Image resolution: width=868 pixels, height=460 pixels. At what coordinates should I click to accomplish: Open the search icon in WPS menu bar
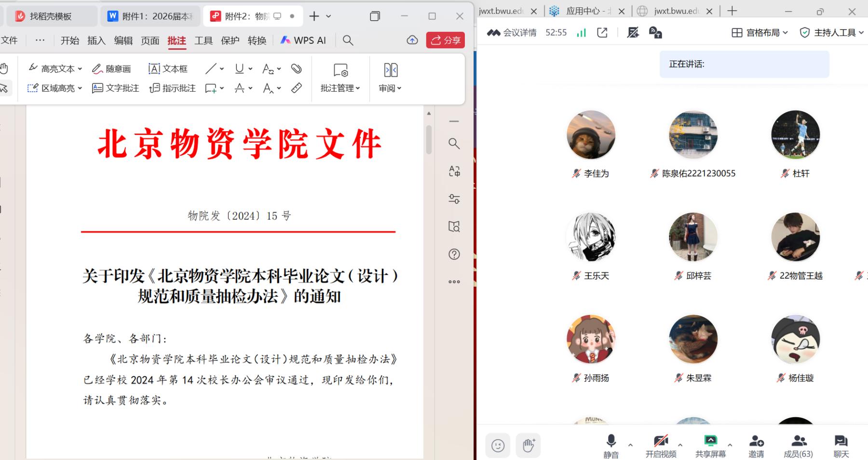(x=348, y=41)
